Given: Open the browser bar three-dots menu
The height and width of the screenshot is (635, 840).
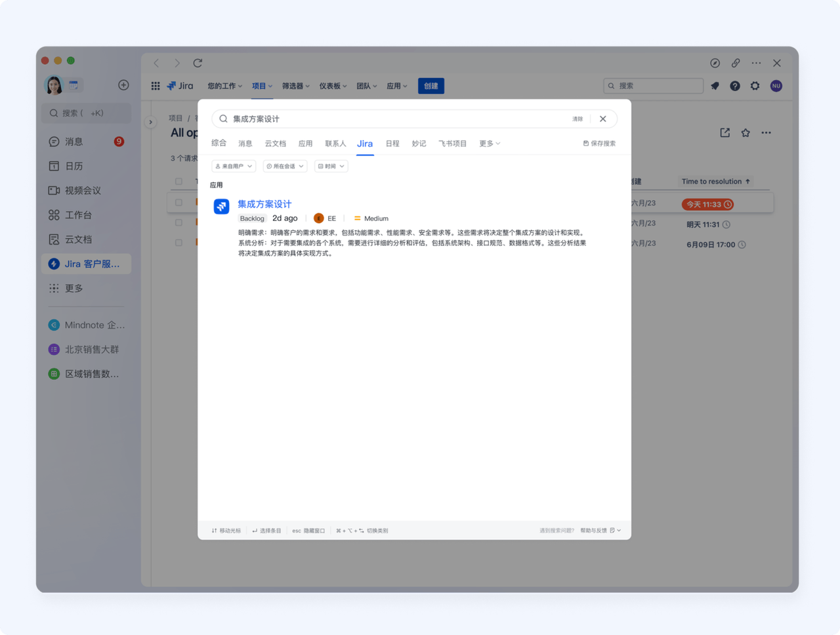Looking at the screenshot, I should 757,63.
